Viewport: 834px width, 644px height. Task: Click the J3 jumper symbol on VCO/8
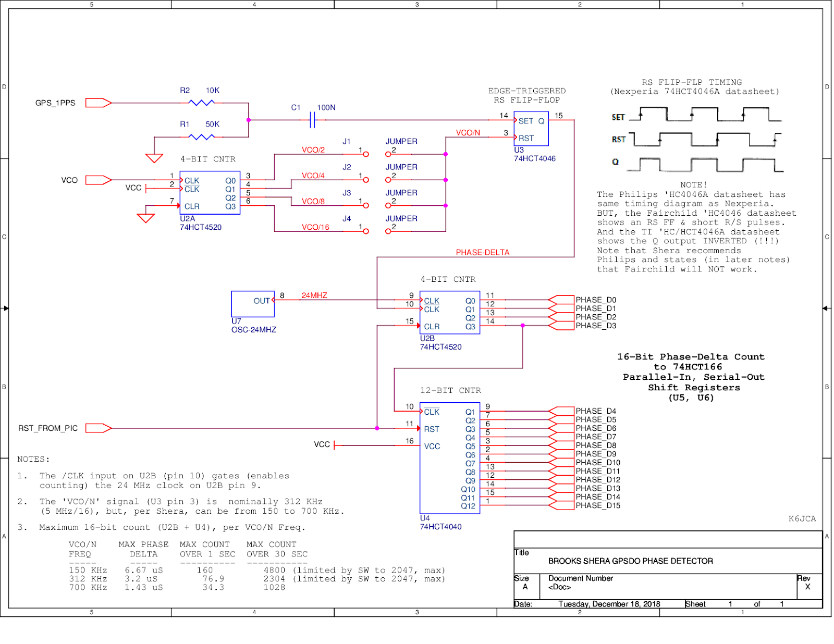[377, 206]
